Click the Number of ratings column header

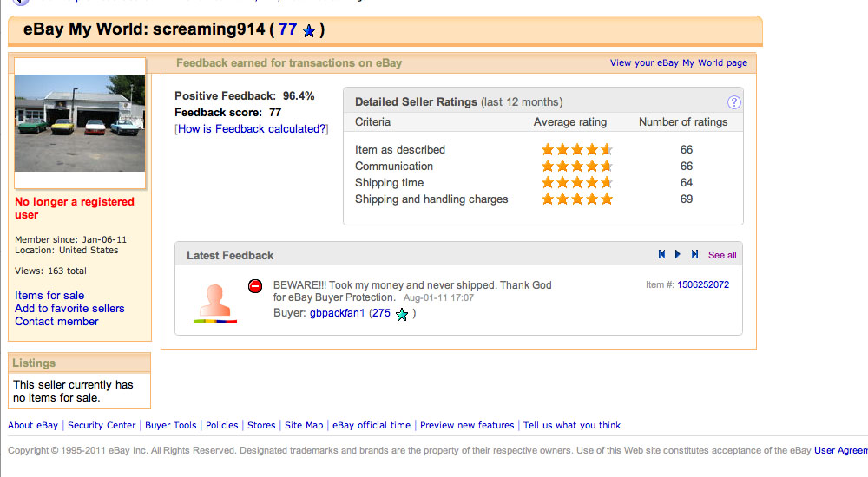pos(683,122)
